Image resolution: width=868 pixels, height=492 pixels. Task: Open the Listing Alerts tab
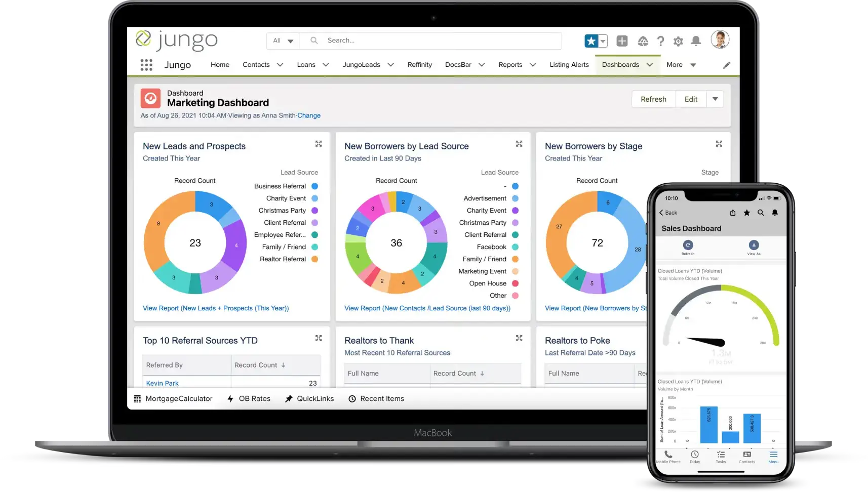point(569,65)
